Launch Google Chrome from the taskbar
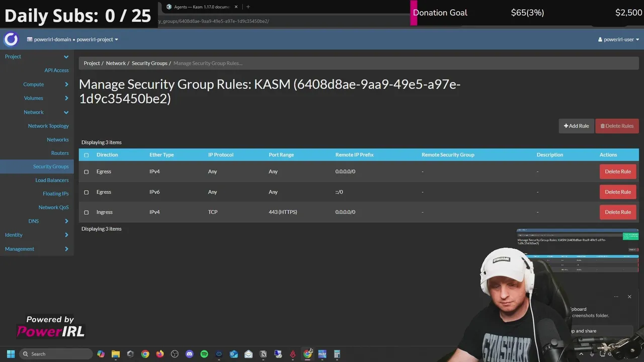This screenshot has height=362, width=644. pos(145,354)
